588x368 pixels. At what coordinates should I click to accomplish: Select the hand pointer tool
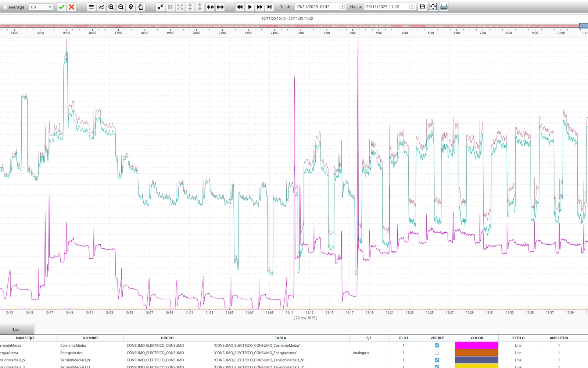tap(140, 7)
